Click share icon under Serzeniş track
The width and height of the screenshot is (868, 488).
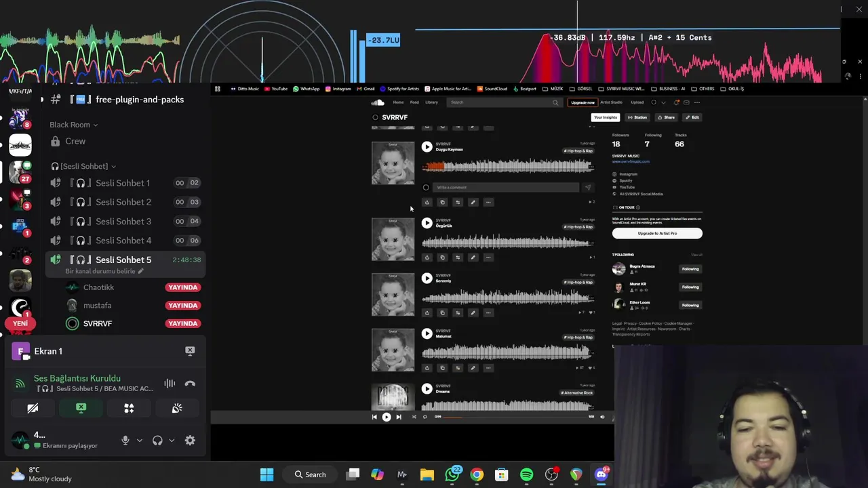427,312
